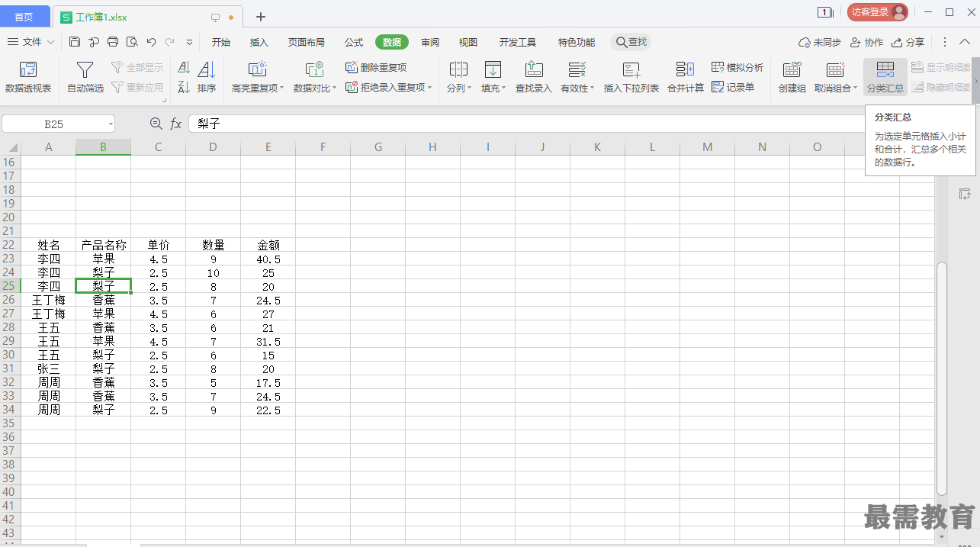The width and height of the screenshot is (980, 547).
Task: Select the 金额 cell showing 40.5
Action: (x=268, y=259)
